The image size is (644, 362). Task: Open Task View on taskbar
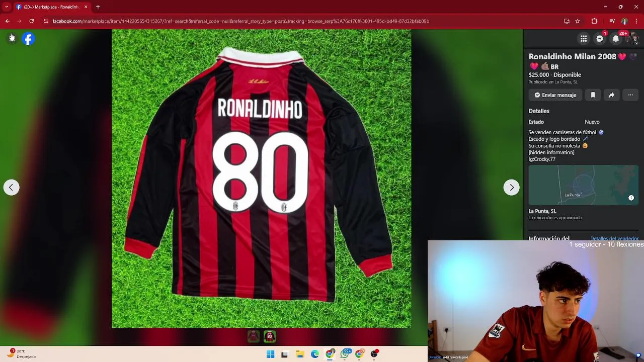coord(284,354)
